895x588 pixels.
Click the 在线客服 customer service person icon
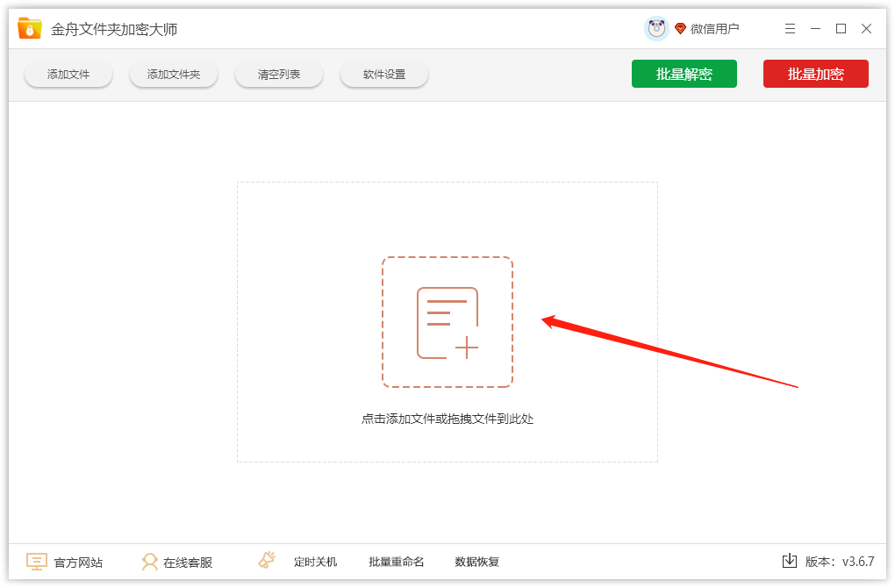151,562
